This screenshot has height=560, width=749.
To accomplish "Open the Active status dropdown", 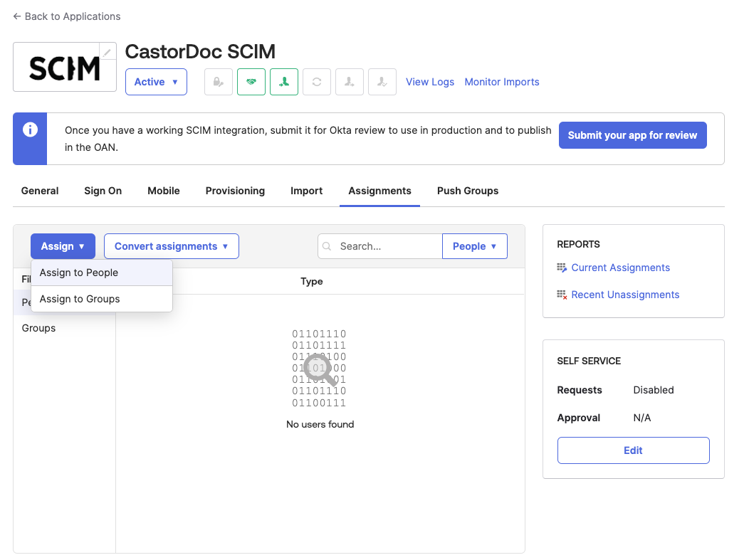I will click(156, 82).
